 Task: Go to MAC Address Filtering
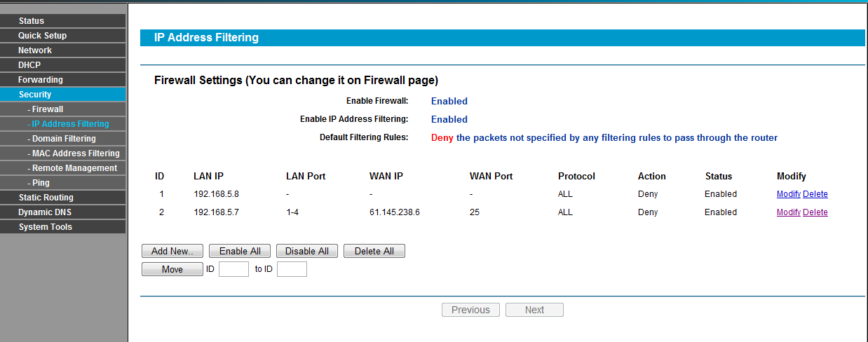click(x=76, y=153)
